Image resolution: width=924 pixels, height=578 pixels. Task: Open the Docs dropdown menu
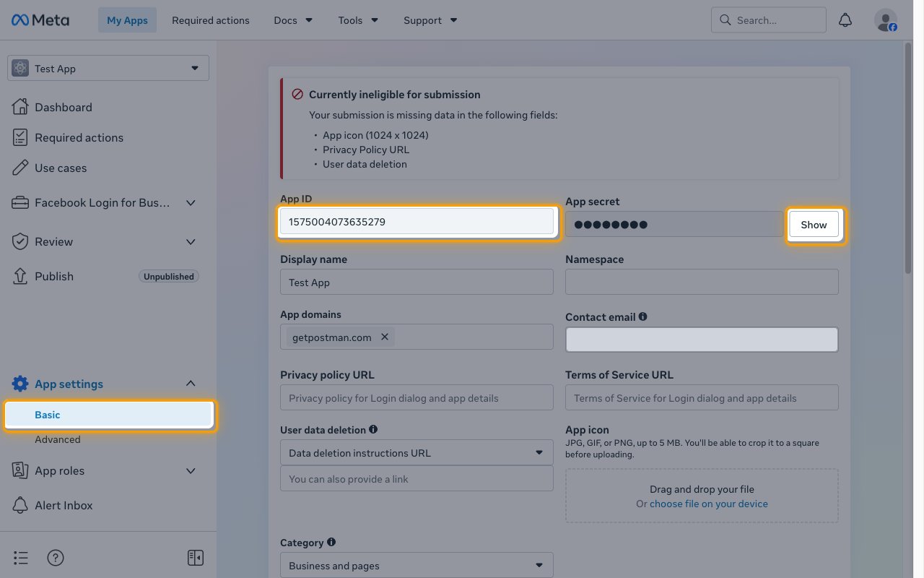point(293,20)
